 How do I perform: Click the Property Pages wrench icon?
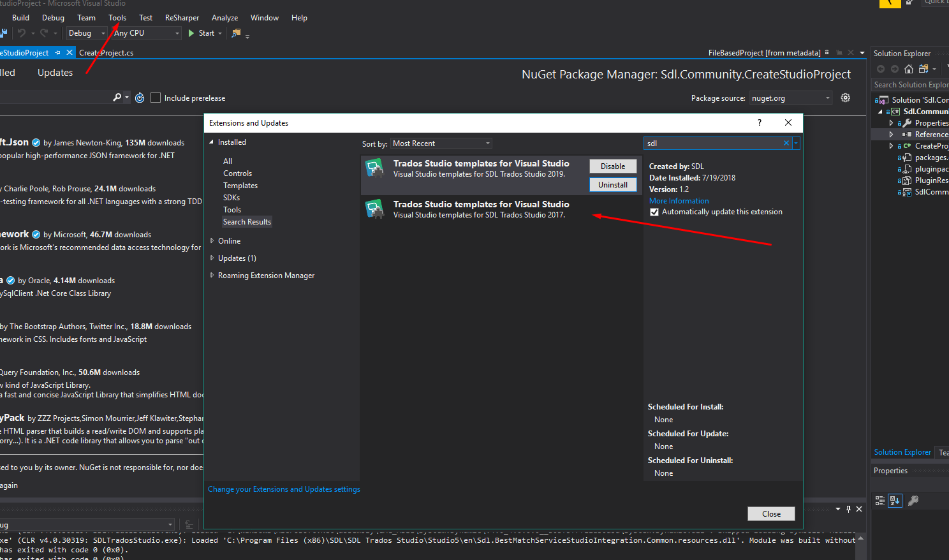pos(913,501)
